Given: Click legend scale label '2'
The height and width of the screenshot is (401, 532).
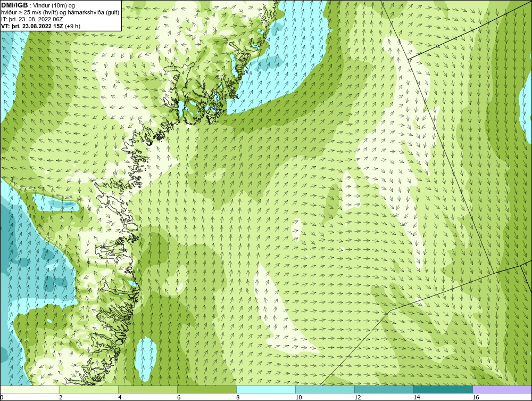Looking at the screenshot, I should 61,397.
